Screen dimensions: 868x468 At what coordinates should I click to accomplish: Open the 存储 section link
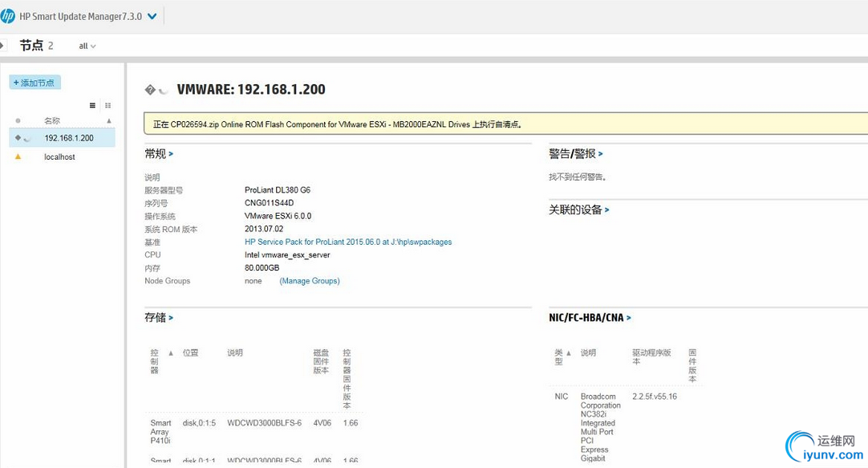pos(159,317)
